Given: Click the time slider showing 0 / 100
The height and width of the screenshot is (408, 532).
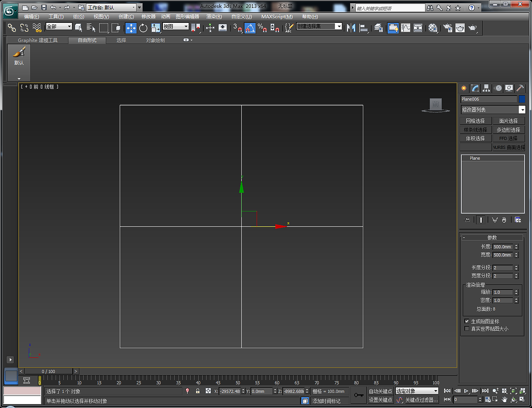Looking at the screenshot, I should pos(49,371).
